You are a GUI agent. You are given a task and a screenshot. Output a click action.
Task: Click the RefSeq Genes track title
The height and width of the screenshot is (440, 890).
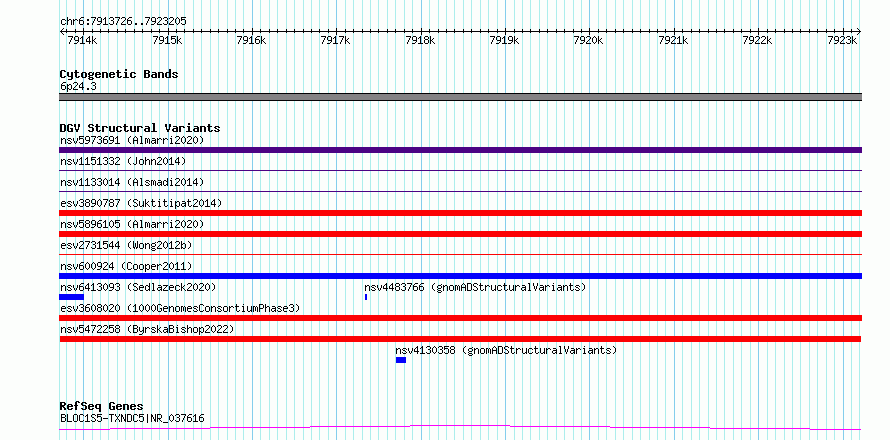coord(102,407)
